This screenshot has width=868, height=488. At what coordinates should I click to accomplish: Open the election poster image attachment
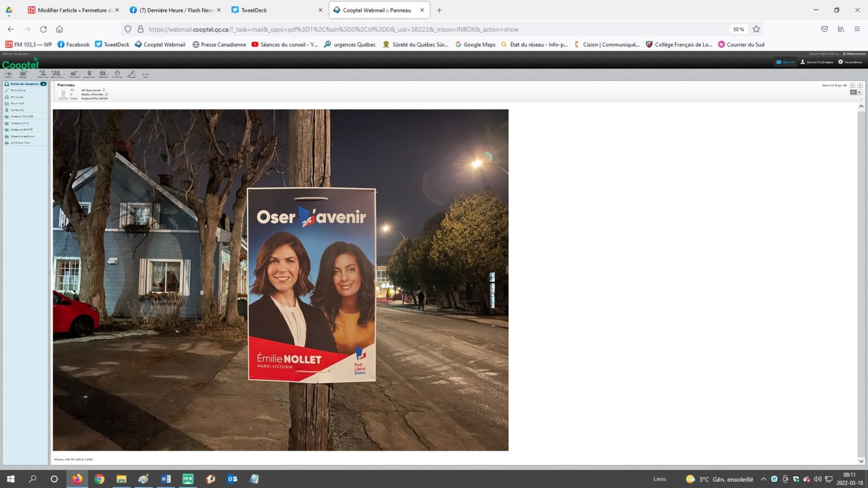(x=280, y=280)
